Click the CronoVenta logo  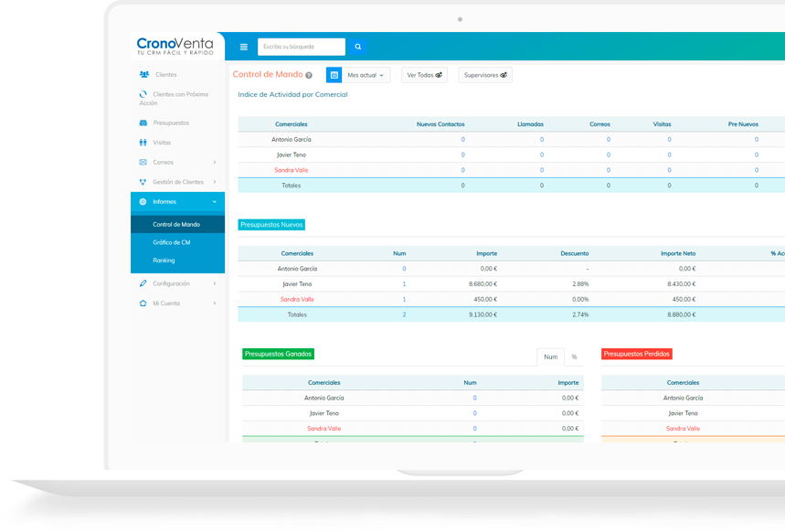[x=175, y=46]
